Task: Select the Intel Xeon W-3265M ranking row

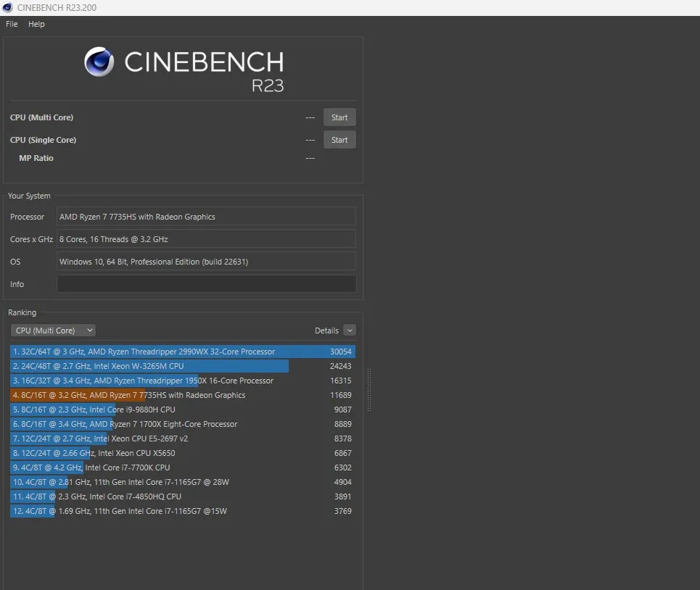Action: point(183,366)
